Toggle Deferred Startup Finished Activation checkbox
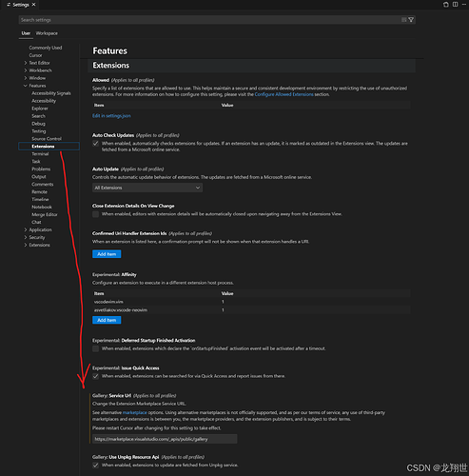 click(x=95, y=348)
